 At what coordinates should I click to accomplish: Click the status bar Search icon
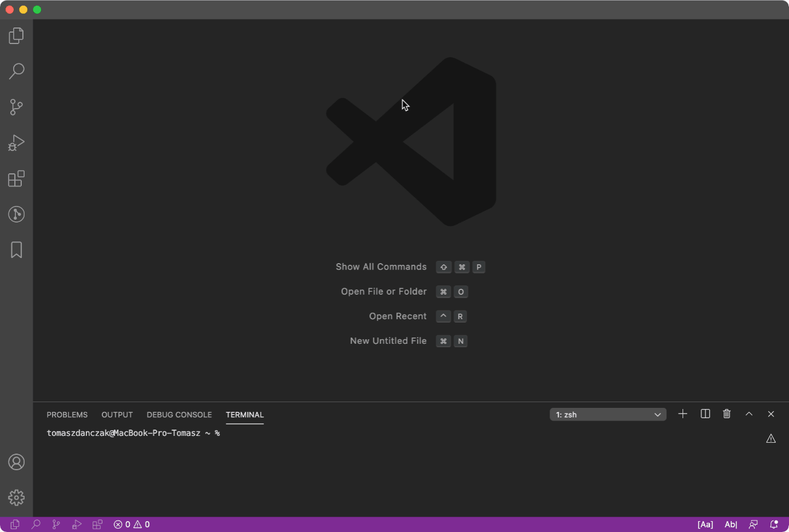tap(35, 524)
